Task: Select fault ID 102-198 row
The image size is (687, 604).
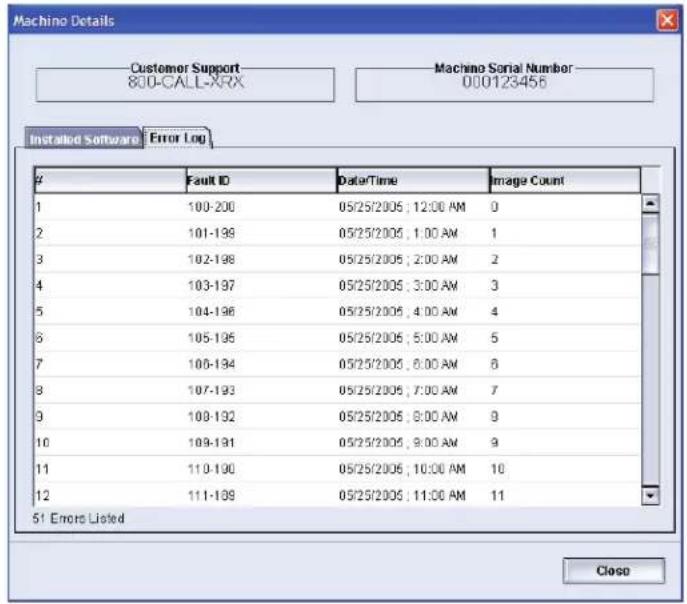Action: click(337, 259)
